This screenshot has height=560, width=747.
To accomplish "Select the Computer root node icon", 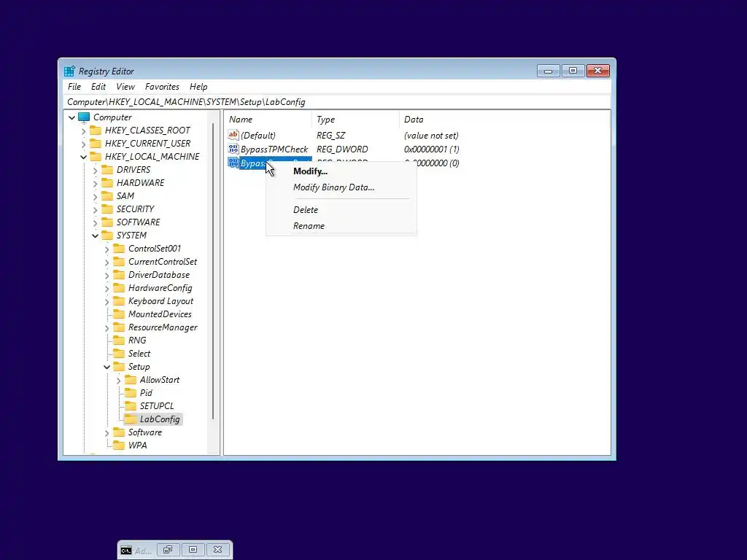I will click(x=84, y=117).
